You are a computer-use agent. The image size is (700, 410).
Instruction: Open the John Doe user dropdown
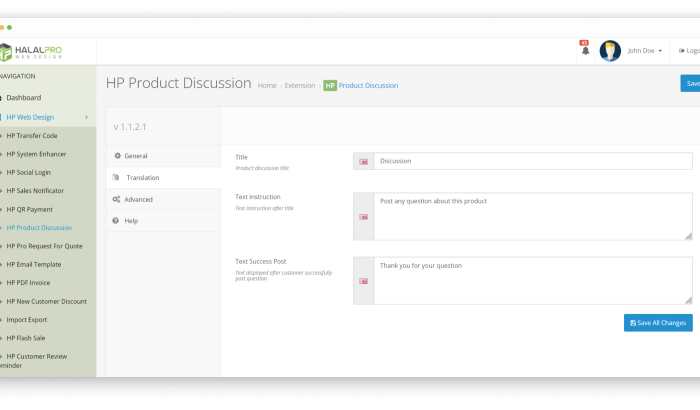pyautogui.click(x=644, y=51)
